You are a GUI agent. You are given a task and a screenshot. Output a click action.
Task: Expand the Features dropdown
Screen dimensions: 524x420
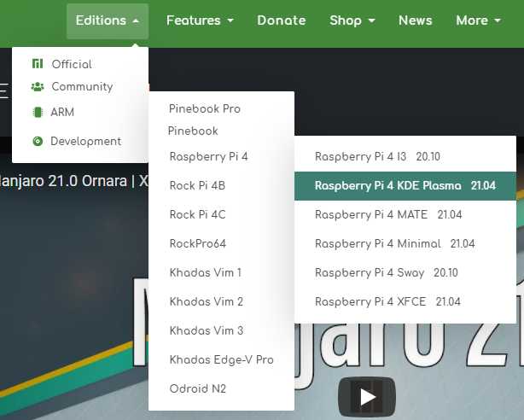pyautogui.click(x=200, y=20)
